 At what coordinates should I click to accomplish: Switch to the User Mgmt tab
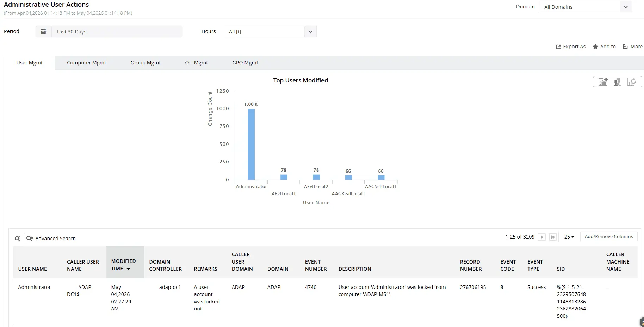click(x=30, y=63)
